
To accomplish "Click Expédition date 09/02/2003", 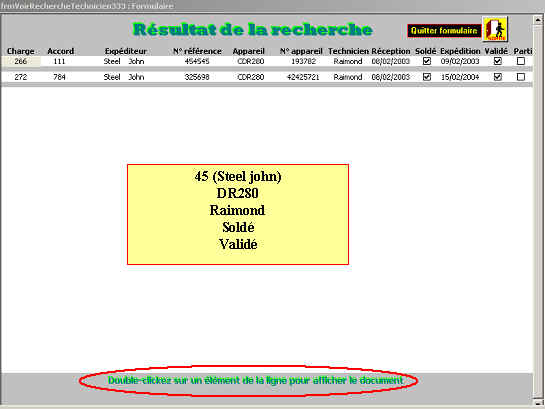I will point(460,62).
